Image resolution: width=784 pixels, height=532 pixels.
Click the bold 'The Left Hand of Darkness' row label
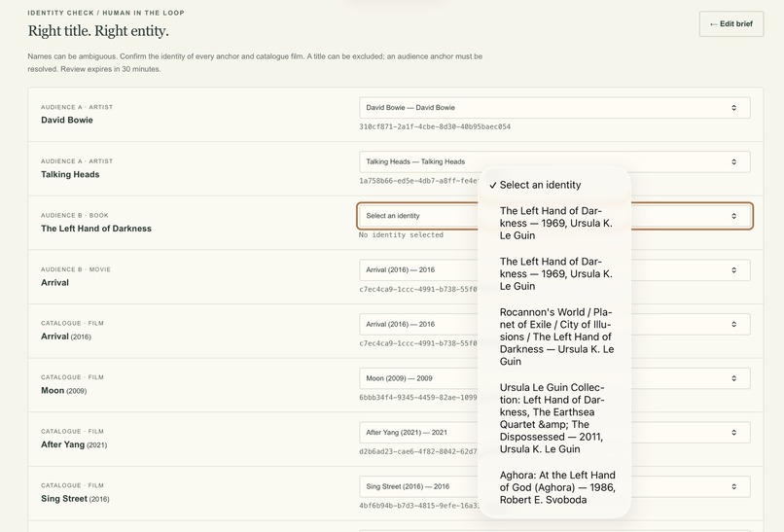click(96, 229)
